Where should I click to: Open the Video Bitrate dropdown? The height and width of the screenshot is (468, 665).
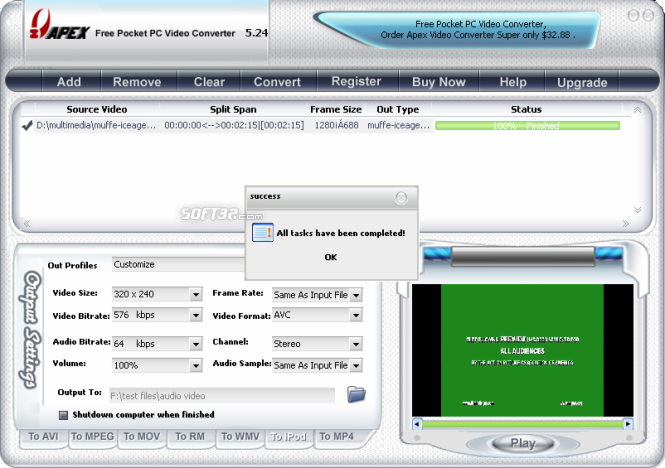click(x=196, y=315)
